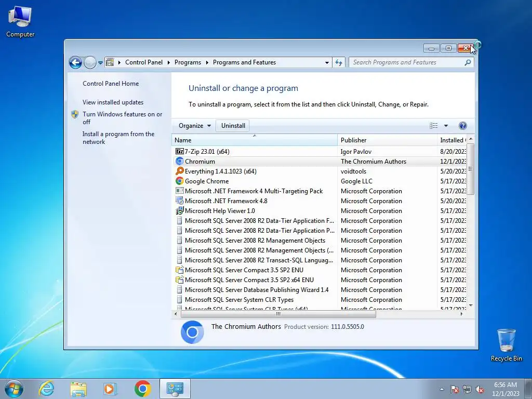This screenshot has width=532, height=399.
Task: Select the Google Chrome icon in list
Action: [179, 181]
